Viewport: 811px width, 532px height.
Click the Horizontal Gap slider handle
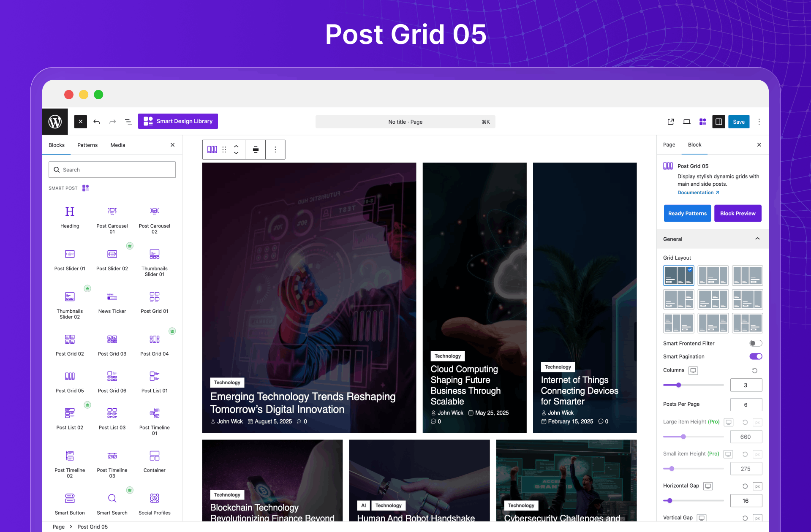click(x=669, y=501)
